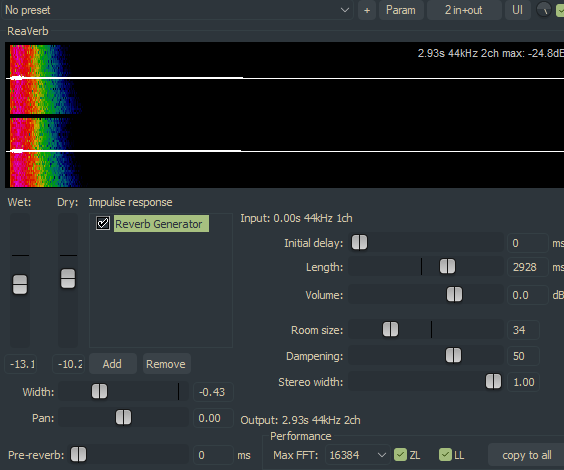Toggle the ZL checkbox
This screenshot has height=470, width=564.
coord(400,455)
